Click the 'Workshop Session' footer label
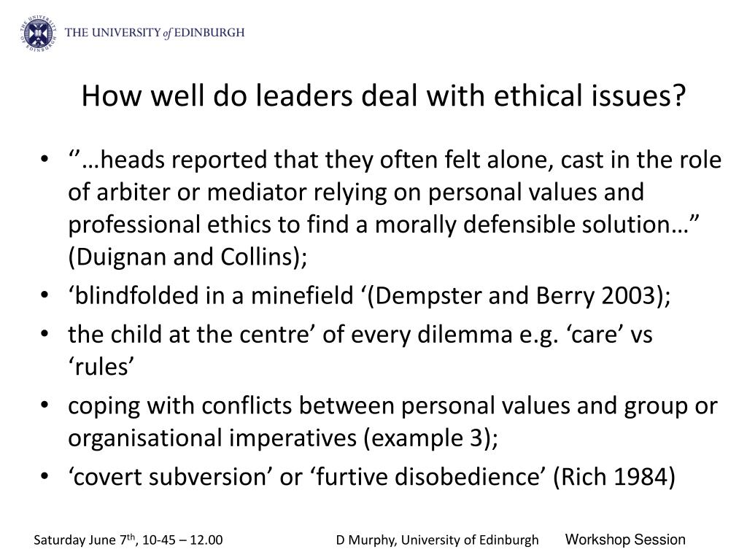The height and width of the screenshot is (560, 747). (x=625, y=540)
